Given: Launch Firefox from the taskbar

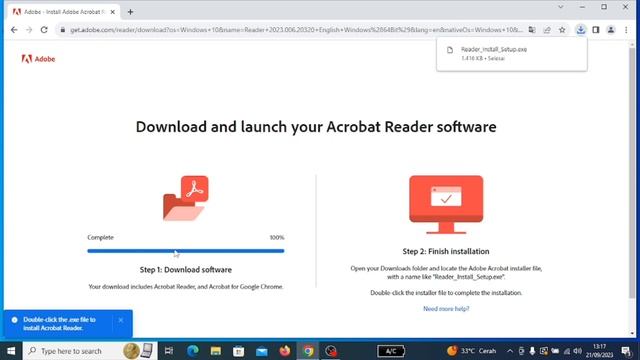Looking at the screenshot, I should click(x=285, y=351).
